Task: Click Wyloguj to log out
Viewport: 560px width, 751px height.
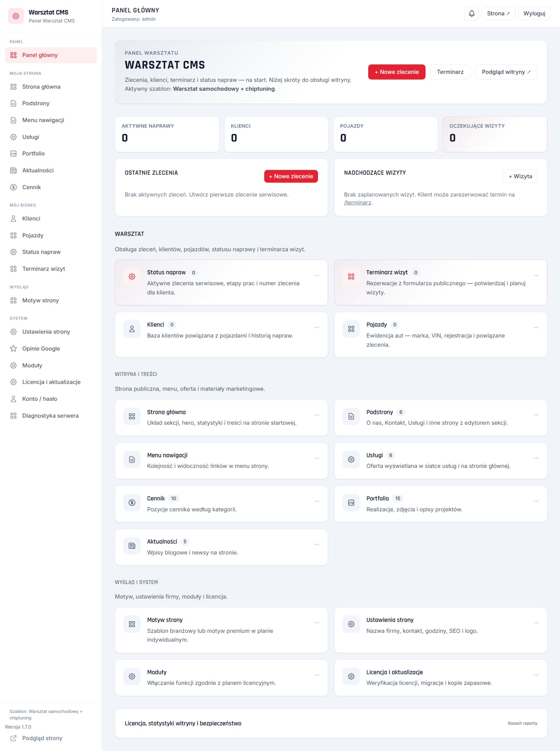Action: click(534, 14)
